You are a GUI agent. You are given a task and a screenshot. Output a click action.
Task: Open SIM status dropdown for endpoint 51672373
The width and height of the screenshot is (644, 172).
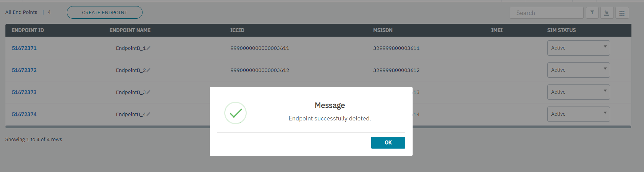coord(578,92)
